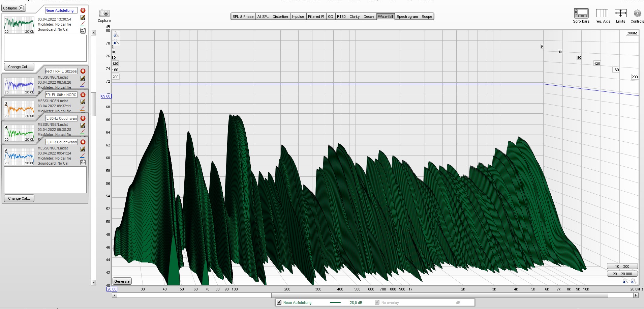This screenshot has height=309, width=644.
Task: Open the Controls gear icon
Action: coord(637,13)
